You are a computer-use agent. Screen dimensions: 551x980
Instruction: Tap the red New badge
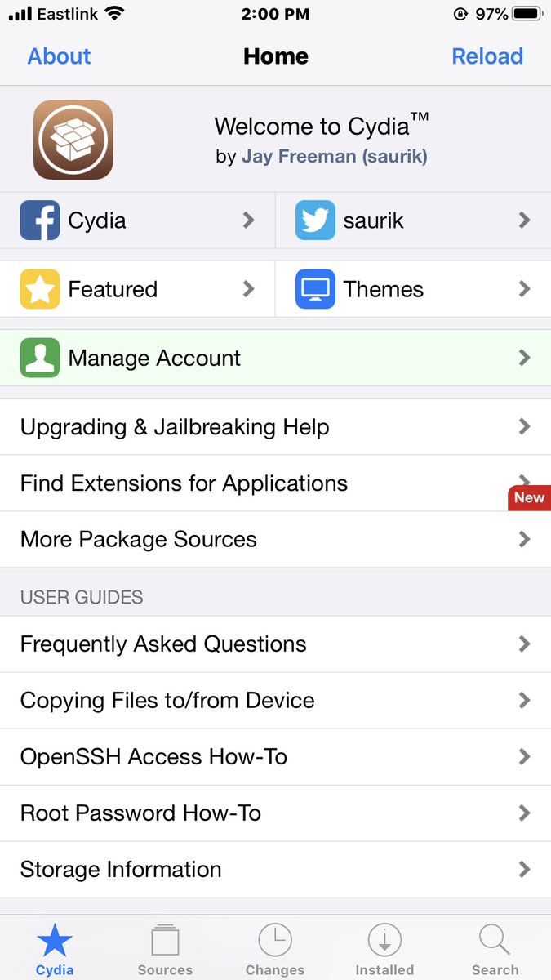[x=529, y=497]
